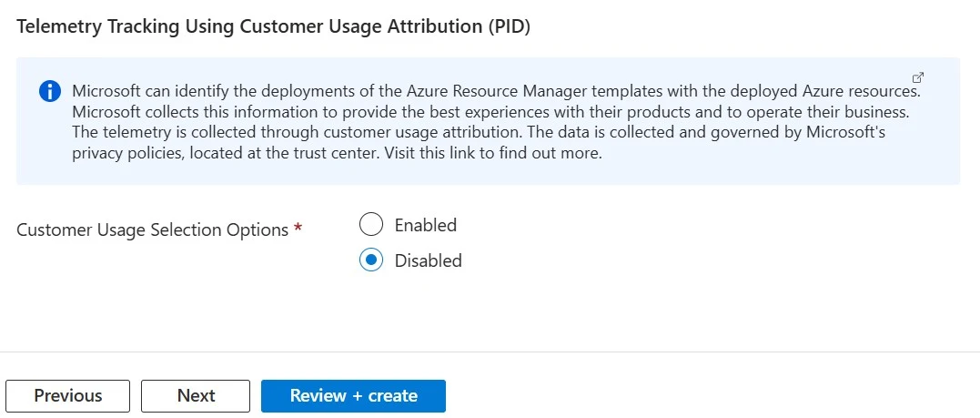Viewport: 980px width, 418px height.
Task: Open the external link icon in the info box
Action: pyautogui.click(x=918, y=77)
